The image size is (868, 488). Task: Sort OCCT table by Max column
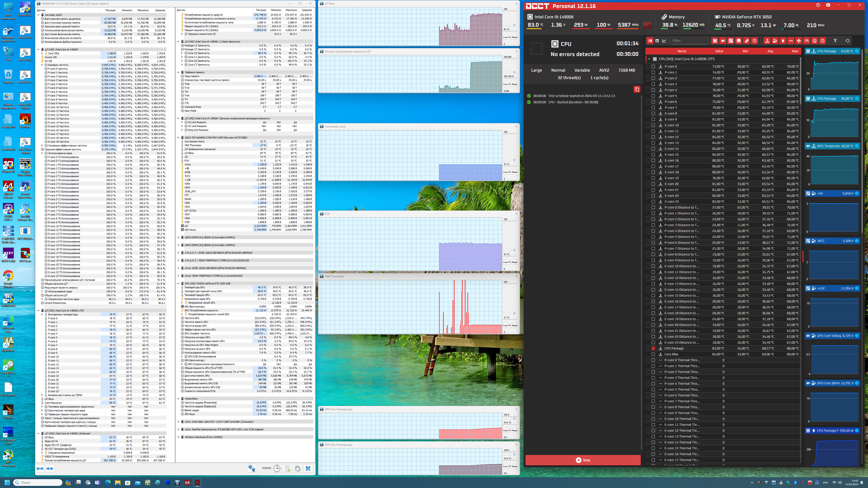pyautogui.click(x=795, y=51)
